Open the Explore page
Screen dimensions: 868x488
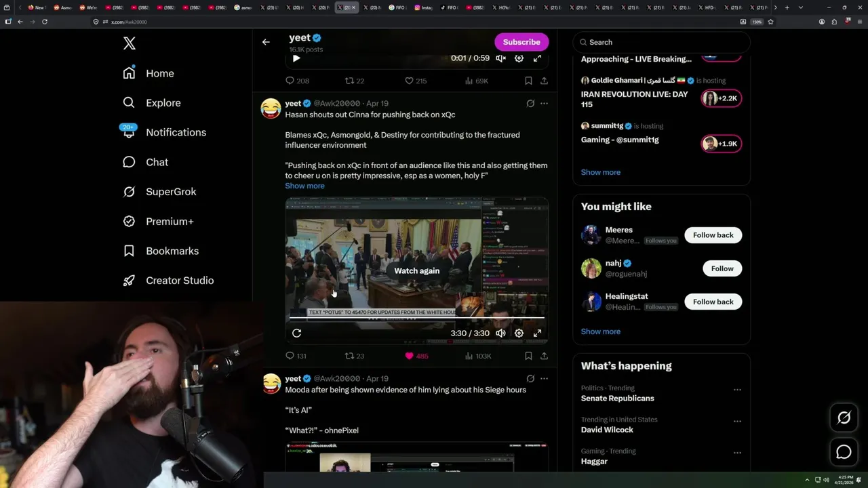[x=151, y=103]
